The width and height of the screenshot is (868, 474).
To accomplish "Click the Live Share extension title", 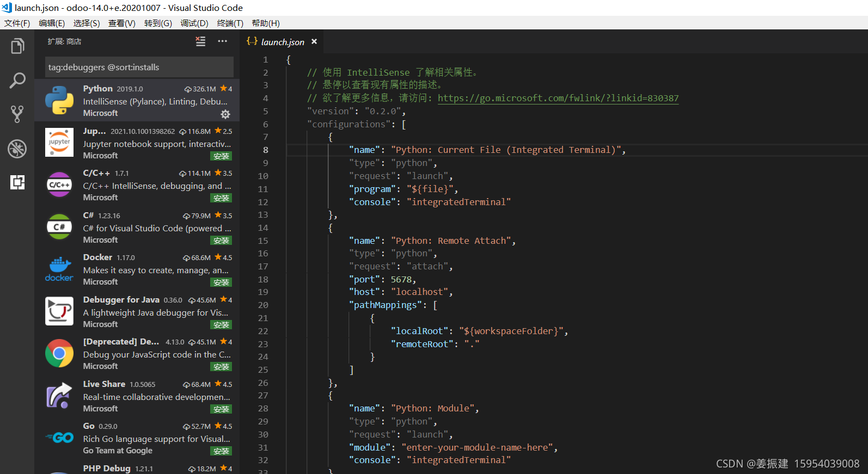I will click(104, 384).
